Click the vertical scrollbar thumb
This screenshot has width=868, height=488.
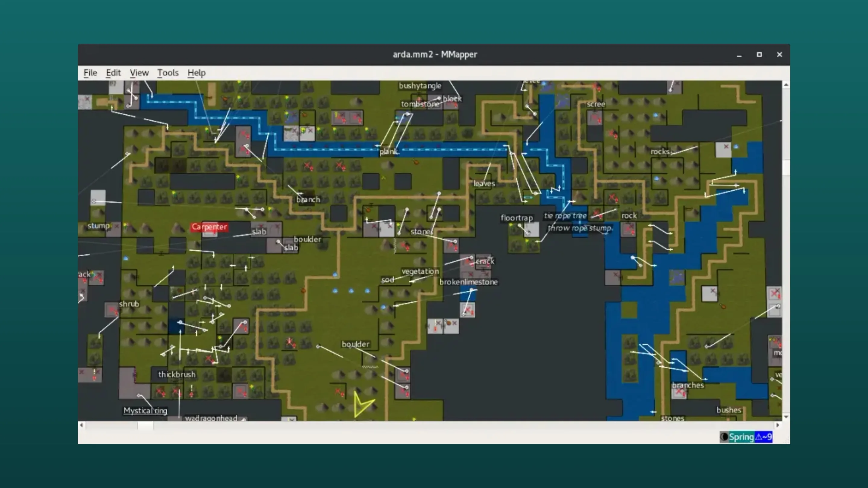[x=786, y=168]
